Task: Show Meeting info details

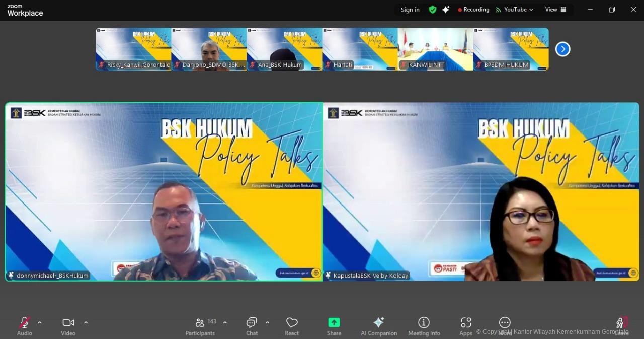Action: 424,326
